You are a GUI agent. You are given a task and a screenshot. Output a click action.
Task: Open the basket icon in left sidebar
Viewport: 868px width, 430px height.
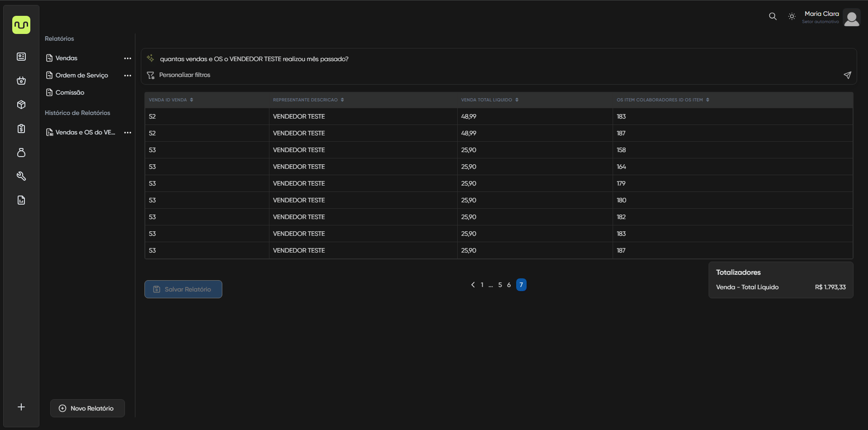[21, 81]
